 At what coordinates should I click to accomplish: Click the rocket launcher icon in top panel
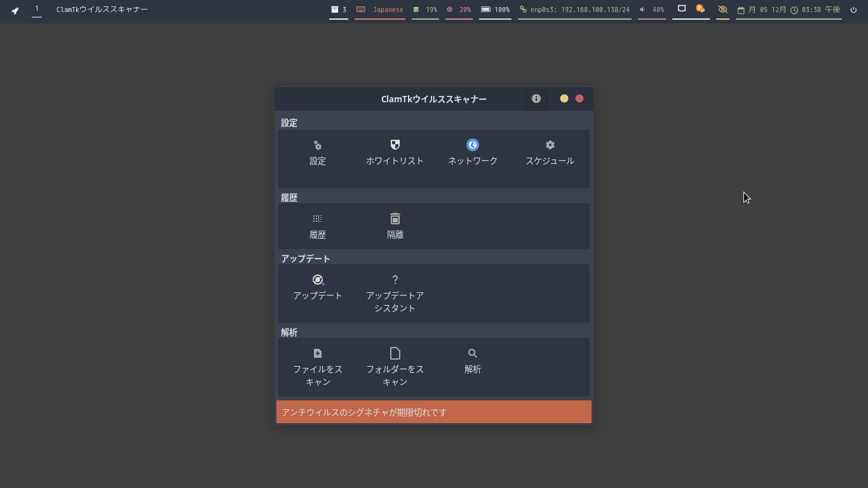(x=15, y=10)
